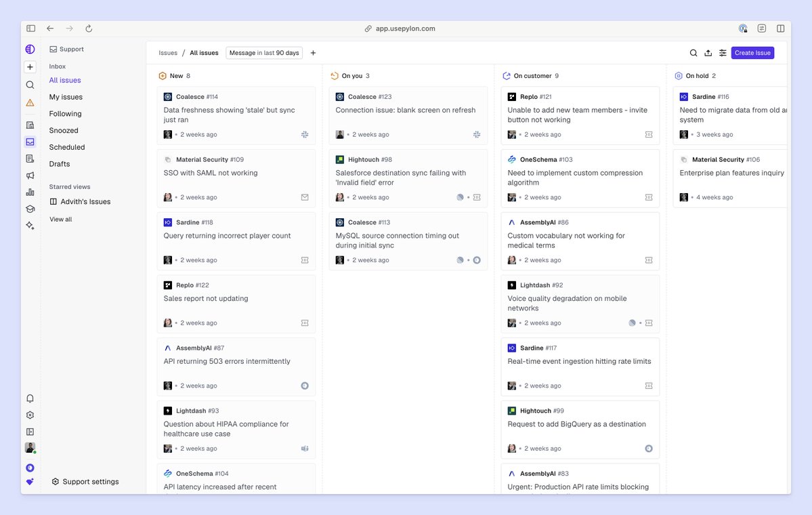Click the search icon in issues toolbar
The width and height of the screenshot is (812, 515).
693,53
